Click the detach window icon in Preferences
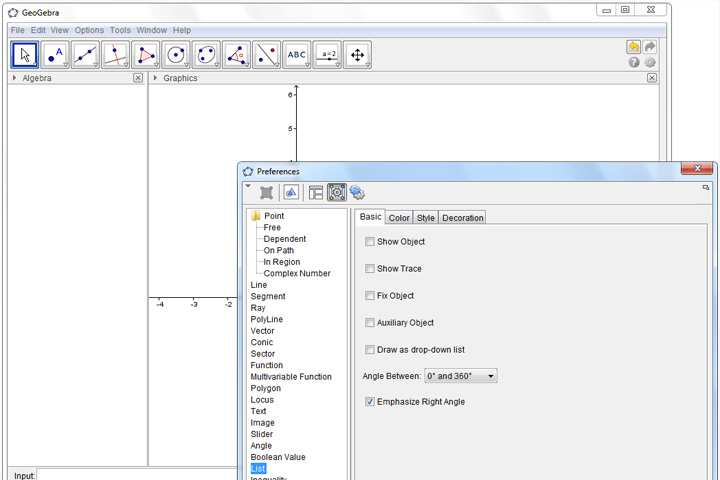 (x=706, y=187)
